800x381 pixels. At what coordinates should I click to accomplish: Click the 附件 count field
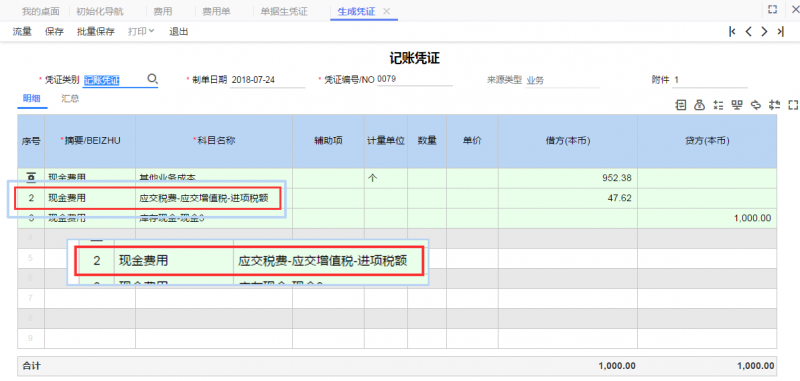pos(710,80)
